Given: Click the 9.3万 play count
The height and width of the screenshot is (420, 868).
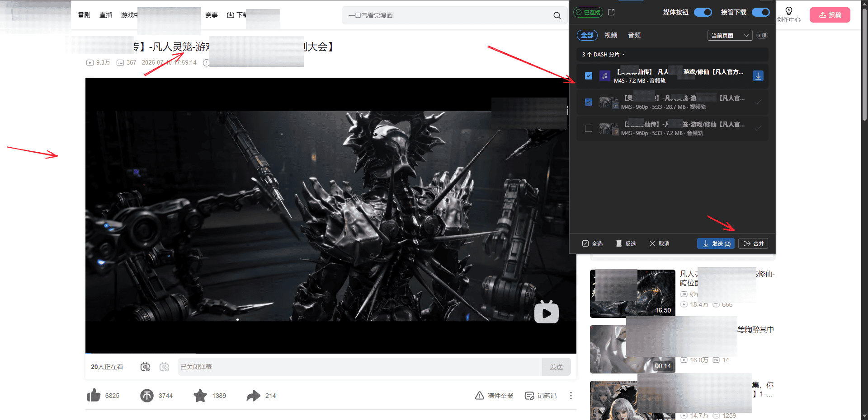Looking at the screenshot, I should click(x=99, y=62).
